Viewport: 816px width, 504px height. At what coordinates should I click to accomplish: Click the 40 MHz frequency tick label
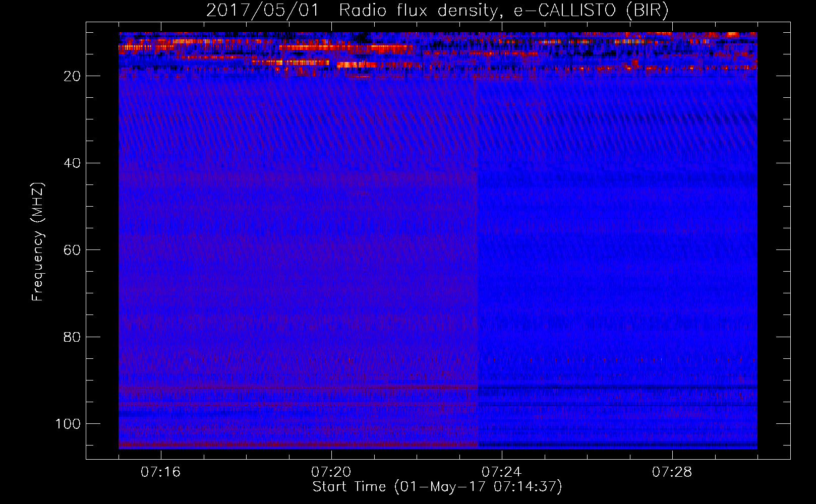click(72, 163)
